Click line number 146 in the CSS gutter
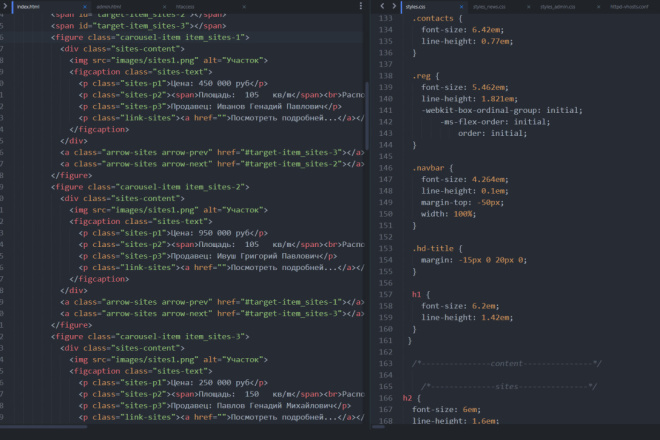 coord(386,168)
